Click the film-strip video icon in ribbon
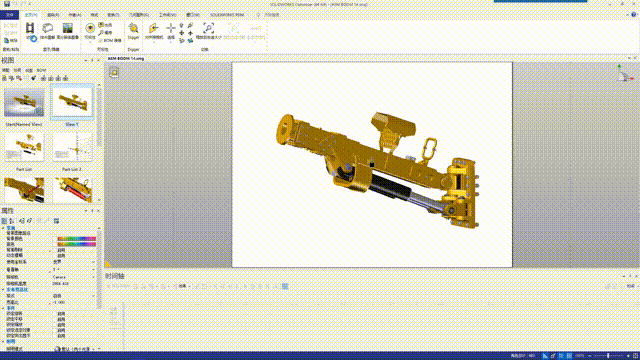The image size is (640, 360). 30,28
